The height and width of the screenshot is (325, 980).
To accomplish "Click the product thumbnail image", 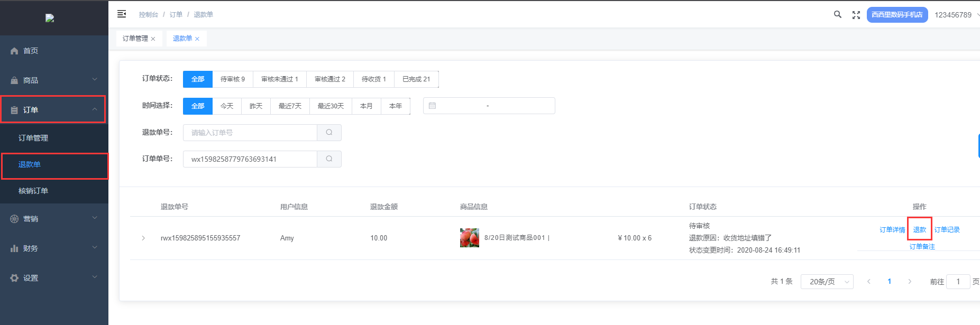I will click(469, 238).
